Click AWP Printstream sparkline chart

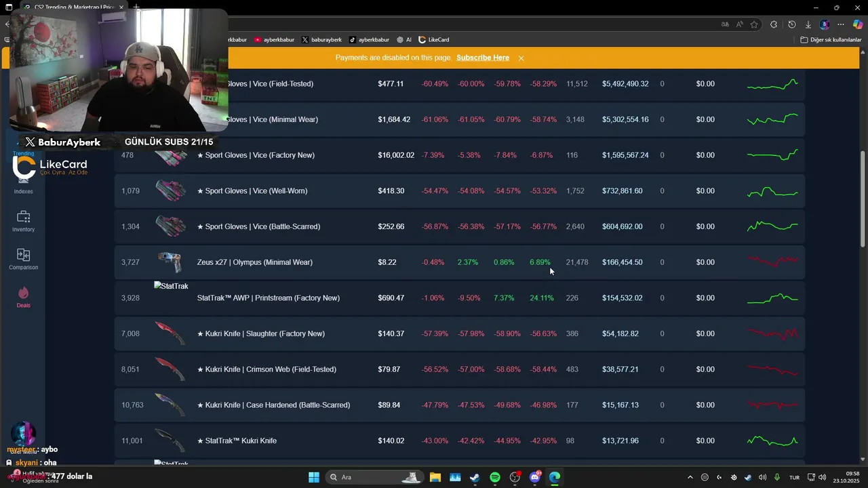pos(772,298)
